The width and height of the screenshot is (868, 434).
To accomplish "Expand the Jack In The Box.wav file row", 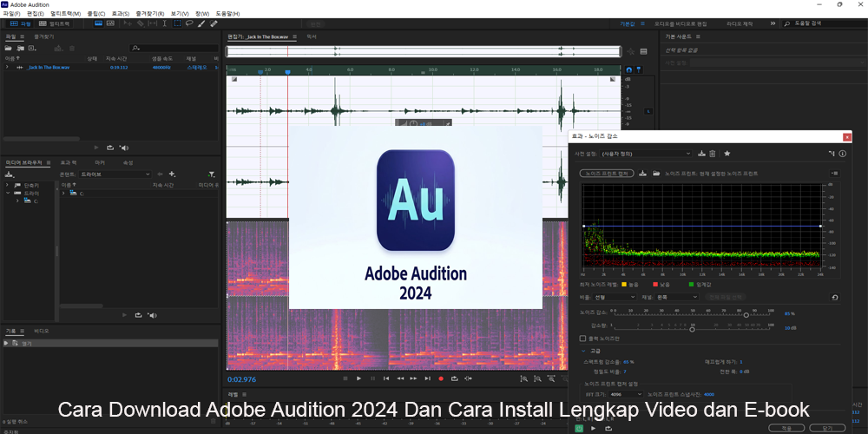I will (7, 67).
